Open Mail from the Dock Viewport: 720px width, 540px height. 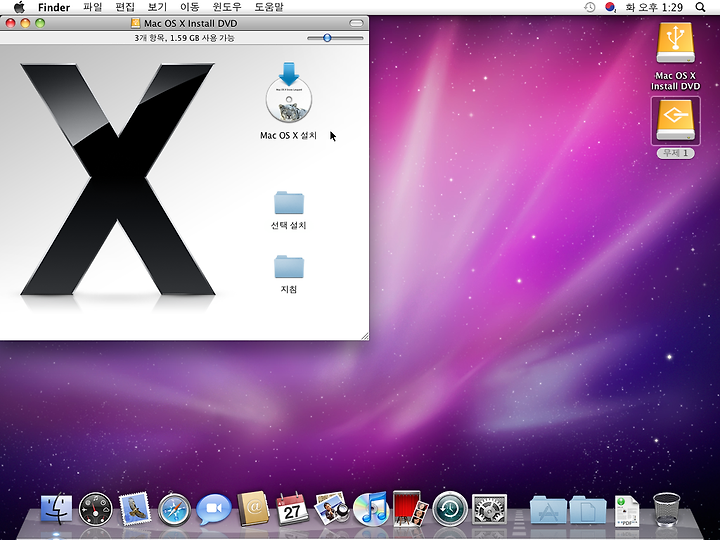(135, 509)
